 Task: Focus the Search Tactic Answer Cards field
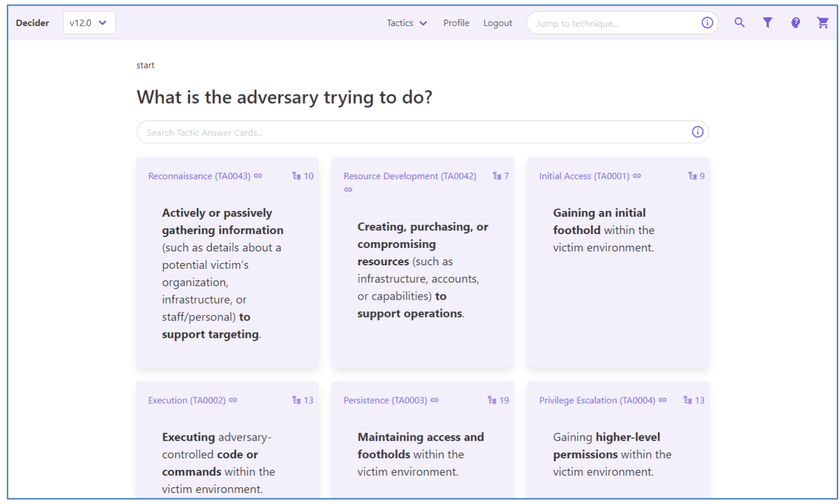[411, 133]
